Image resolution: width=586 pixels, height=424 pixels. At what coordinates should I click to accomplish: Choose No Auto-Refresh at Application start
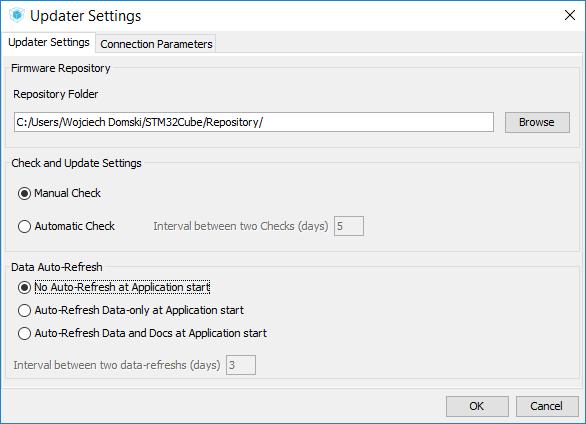[25, 287]
